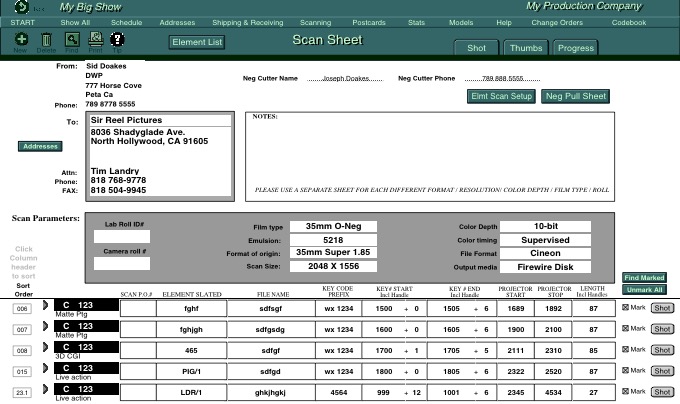The height and width of the screenshot is (404, 680).
Task: Open the Element List button
Action: click(x=197, y=42)
